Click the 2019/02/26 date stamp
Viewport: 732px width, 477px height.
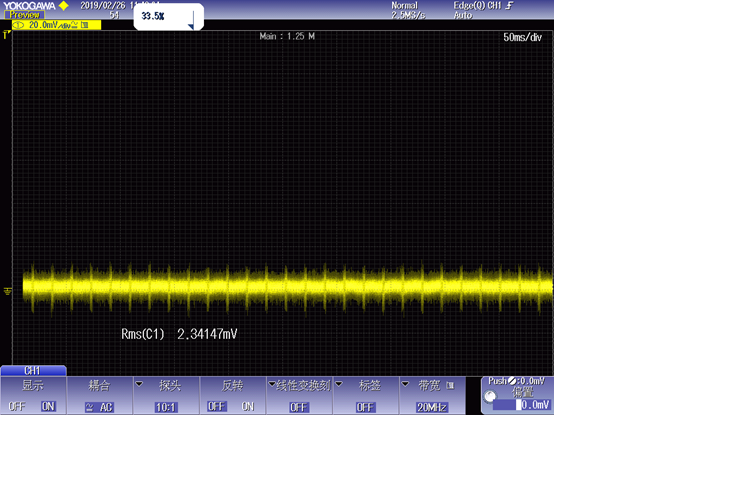[103, 6]
